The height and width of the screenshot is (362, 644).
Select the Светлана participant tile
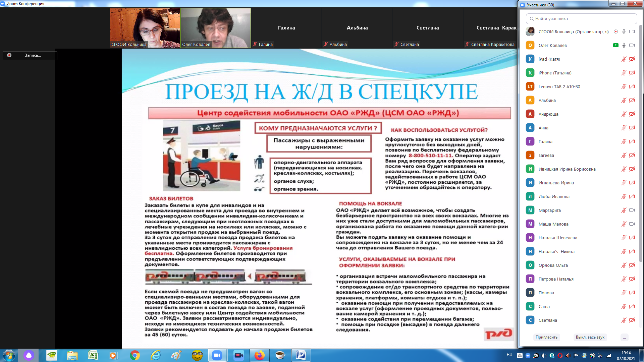pyautogui.click(x=428, y=28)
